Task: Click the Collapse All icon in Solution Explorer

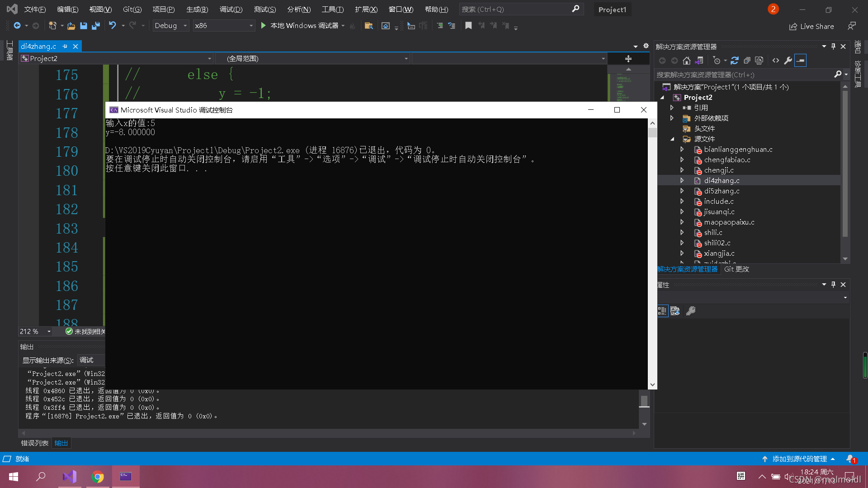Action: pos(747,61)
